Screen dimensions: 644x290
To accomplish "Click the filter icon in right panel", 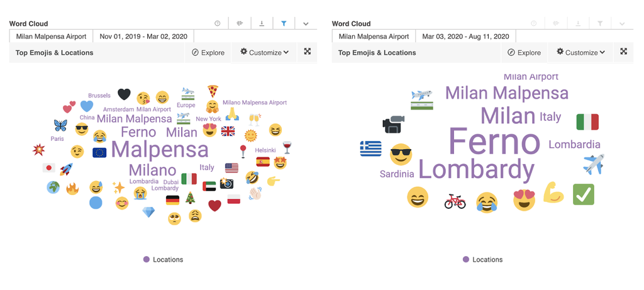I will pos(600,24).
